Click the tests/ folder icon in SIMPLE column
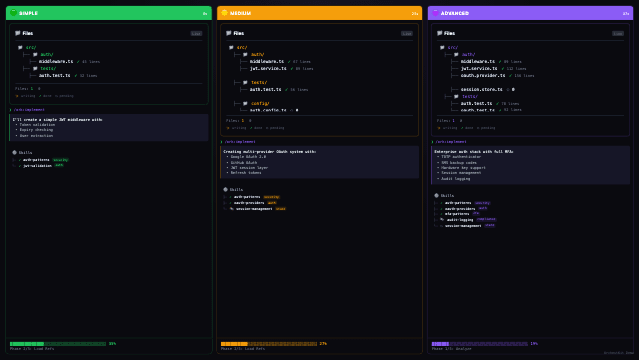 (35, 68)
